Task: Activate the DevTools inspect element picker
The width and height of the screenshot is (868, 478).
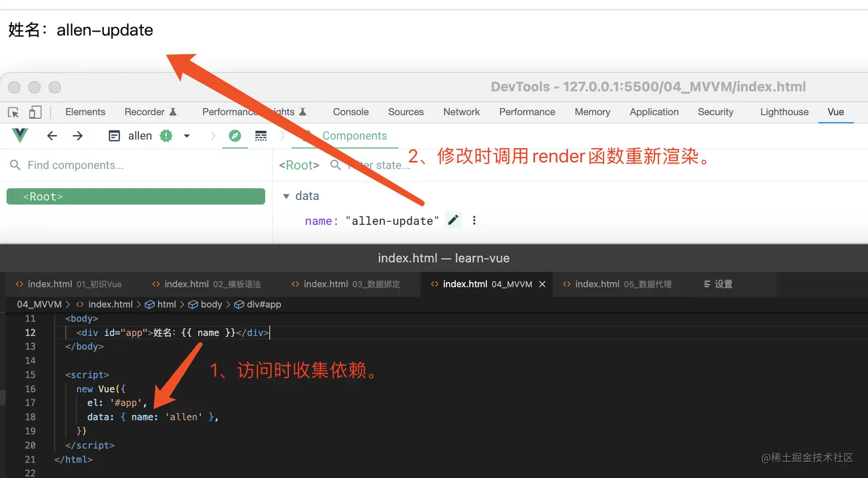Action: point(13,112)
